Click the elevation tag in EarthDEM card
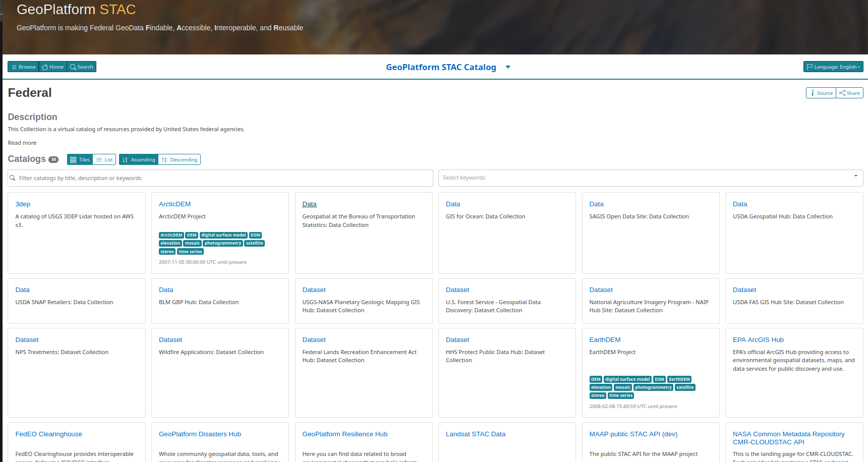868x462 pixels. point(601,388)
